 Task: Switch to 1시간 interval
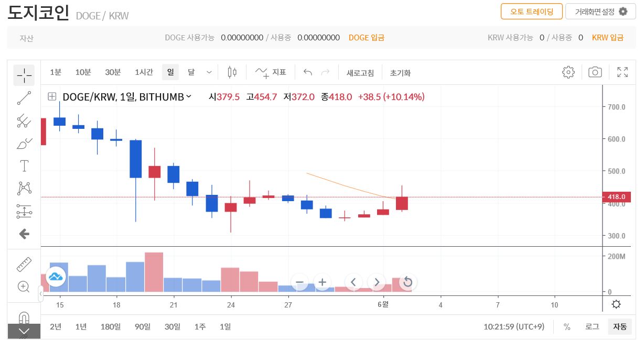[x=144, y=72]
